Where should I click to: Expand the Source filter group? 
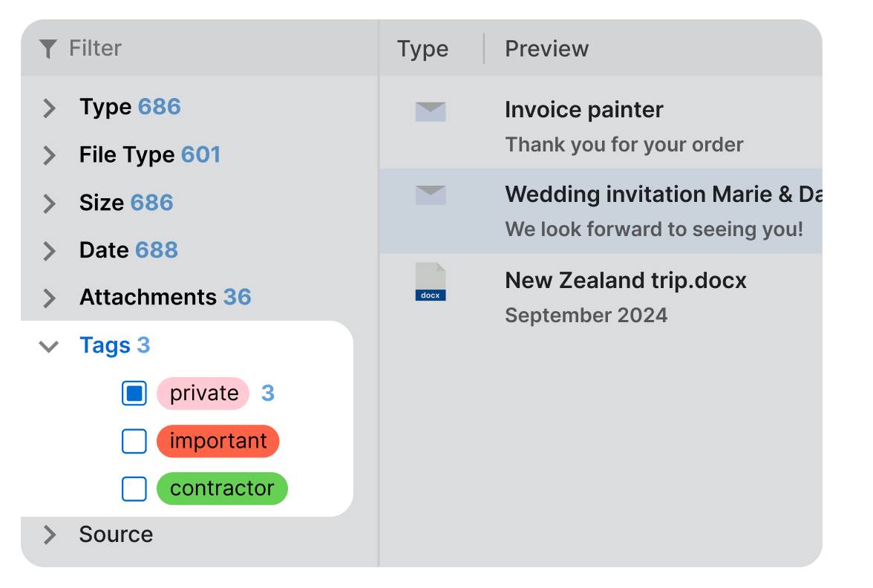coord(50,535)
